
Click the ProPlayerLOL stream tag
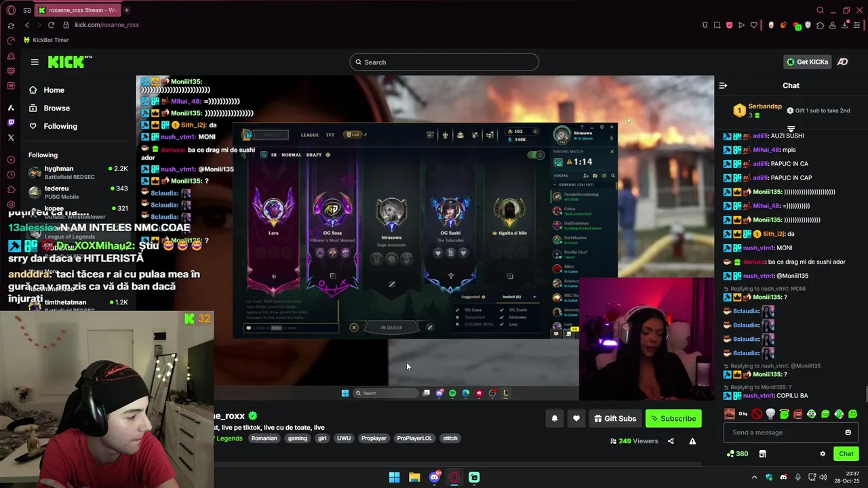pyautogui.click(x=414, y=439)
